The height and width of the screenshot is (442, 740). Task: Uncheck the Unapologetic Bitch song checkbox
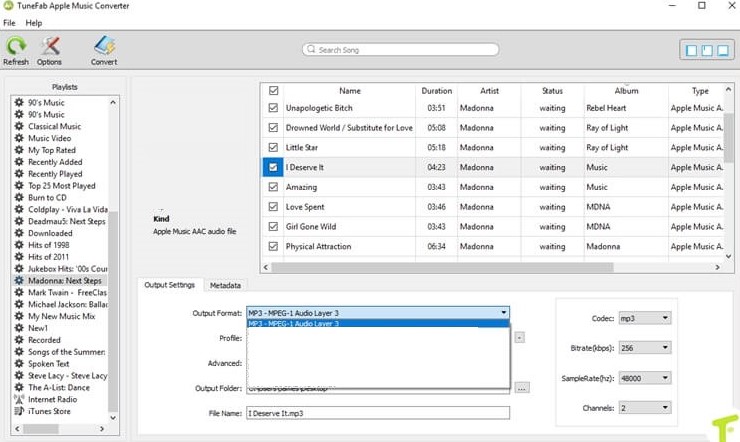(273, 108)
